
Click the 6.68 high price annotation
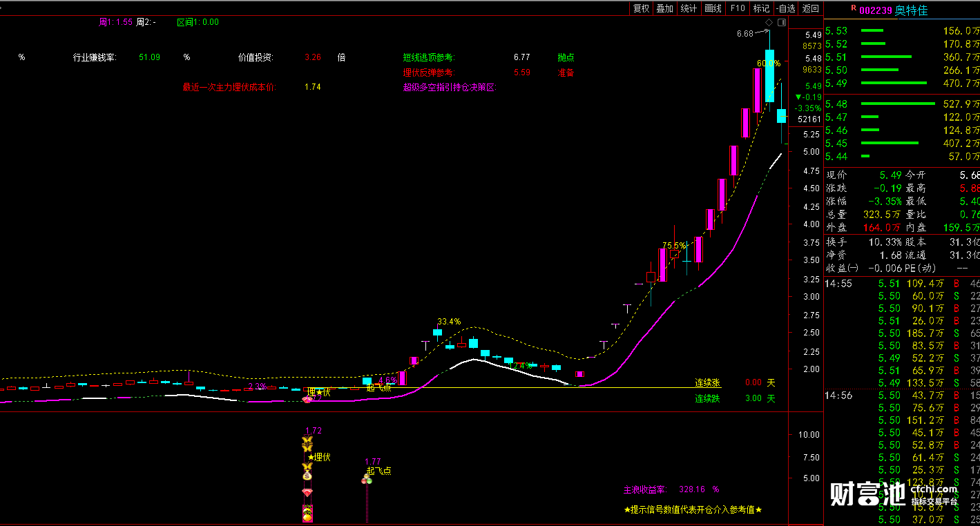[744, 33]
